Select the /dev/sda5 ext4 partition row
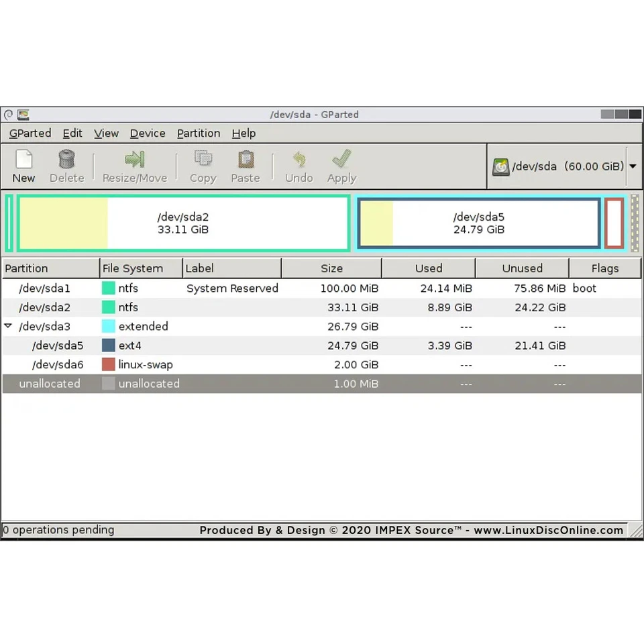This screenshot has height=644, width=644. pos(201,345)
